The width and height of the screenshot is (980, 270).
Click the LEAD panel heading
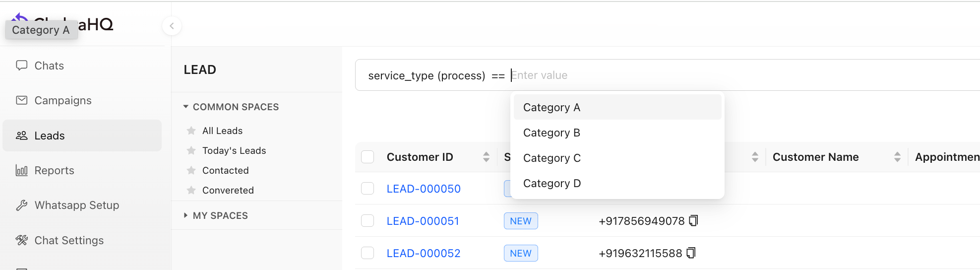click(x=200, y=69)
